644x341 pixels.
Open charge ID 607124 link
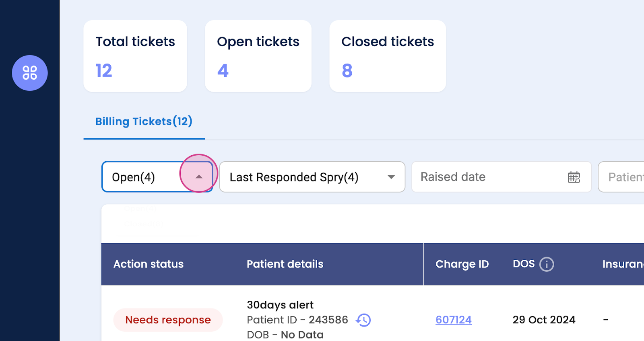point(453,320)
